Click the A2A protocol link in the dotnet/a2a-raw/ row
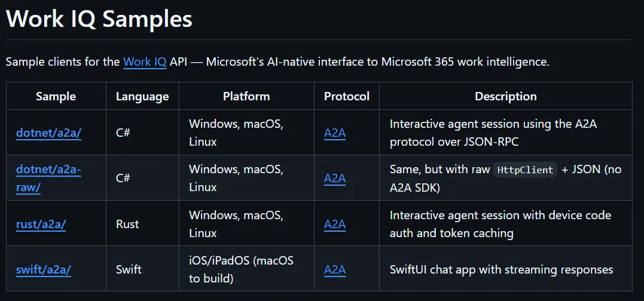This screenshot has height=301, width=644. click(x=335, y=179)
